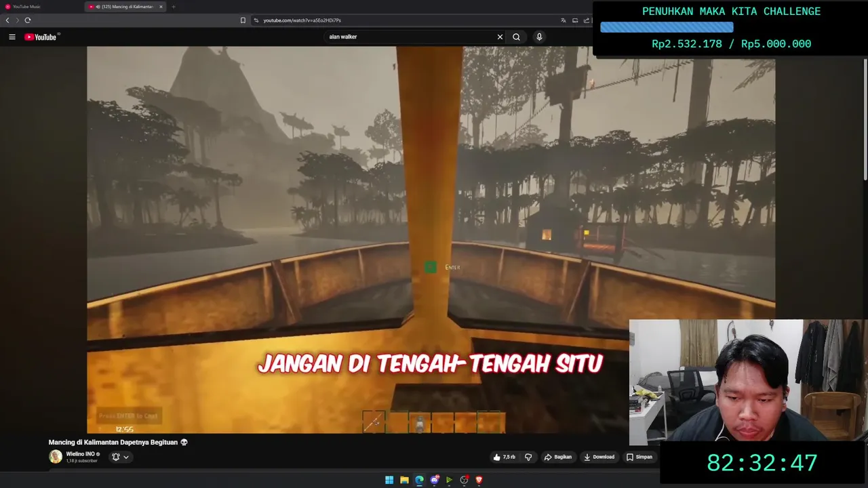Open the YouTube hamburger guide menu

12,37
